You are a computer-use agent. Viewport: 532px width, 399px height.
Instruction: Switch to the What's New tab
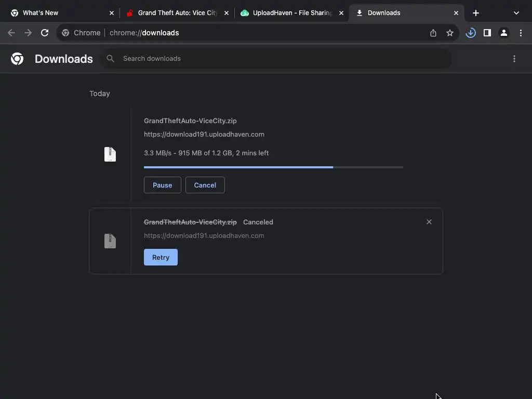click(x=61, y=13)
